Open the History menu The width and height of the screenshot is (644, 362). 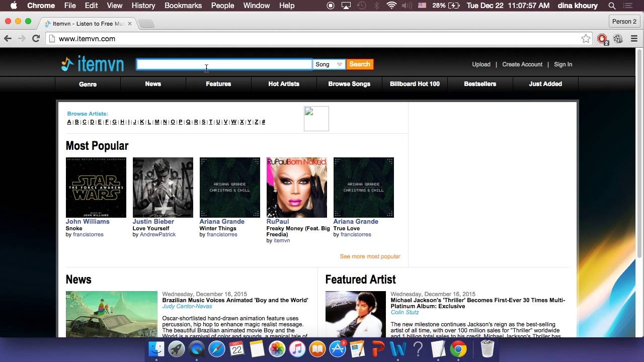coord(143,6)
